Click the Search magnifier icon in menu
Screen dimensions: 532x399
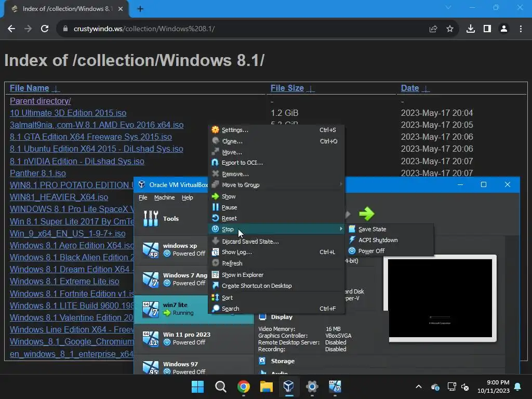tap(215, 309)
